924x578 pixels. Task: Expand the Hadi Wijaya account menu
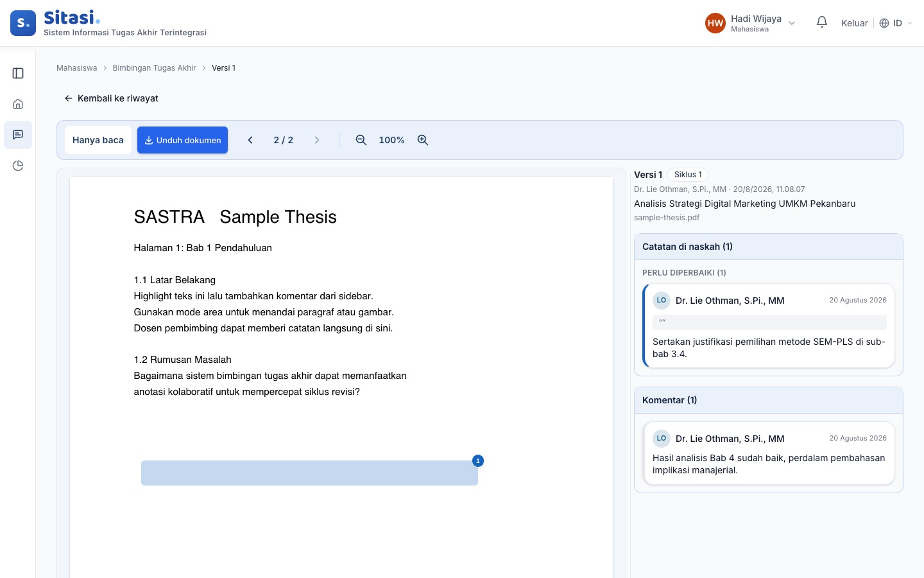click(750, 23)
